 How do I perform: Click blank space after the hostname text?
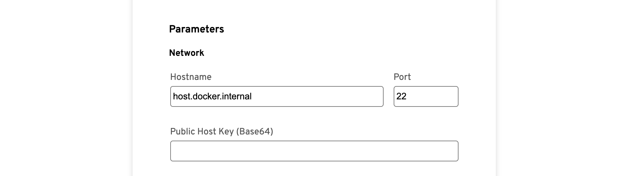318,96
